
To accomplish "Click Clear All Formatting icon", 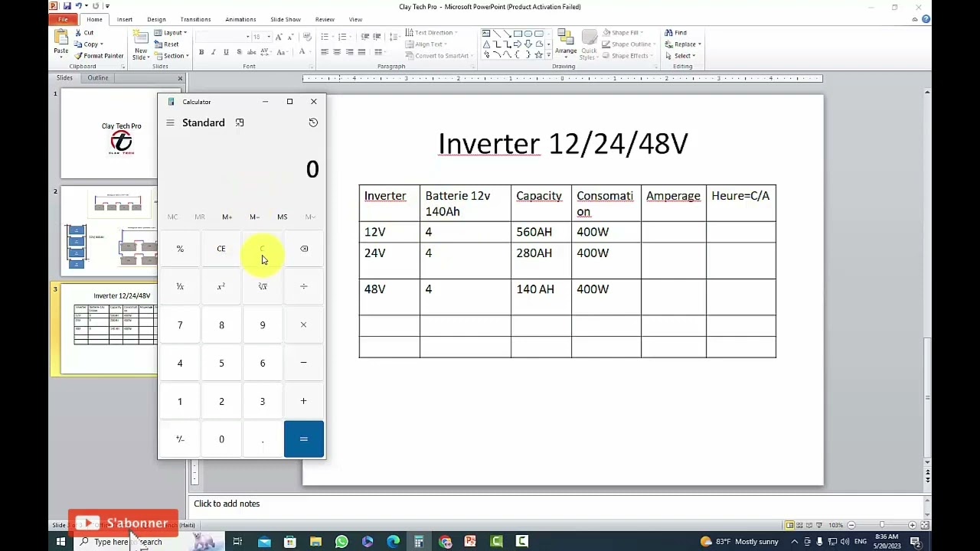I will point(307,37).
